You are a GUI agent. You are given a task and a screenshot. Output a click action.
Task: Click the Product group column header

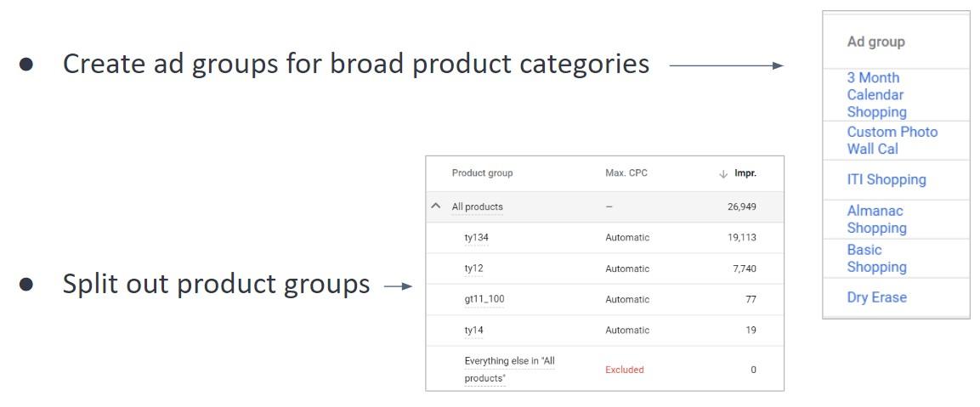(482, 173)
